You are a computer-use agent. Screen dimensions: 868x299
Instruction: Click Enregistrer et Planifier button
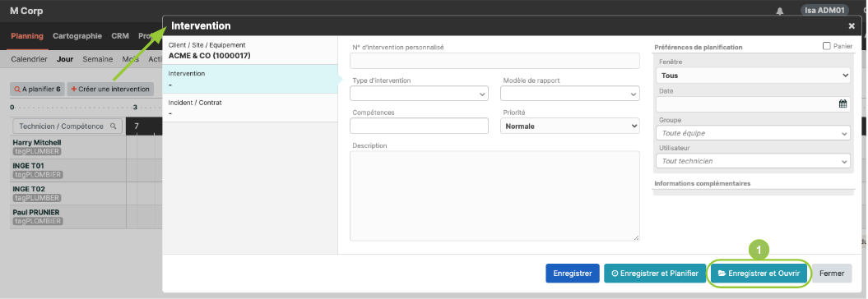click(x=655, y=273)
